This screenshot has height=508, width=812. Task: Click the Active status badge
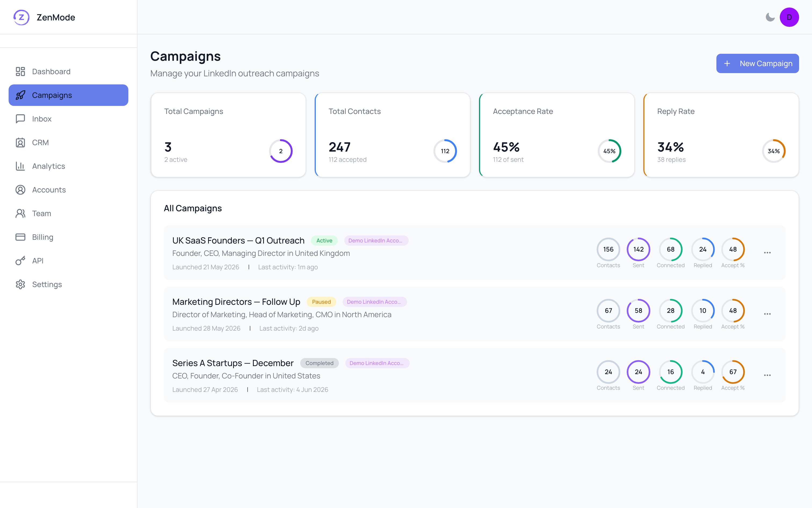(x=324, y=241)
